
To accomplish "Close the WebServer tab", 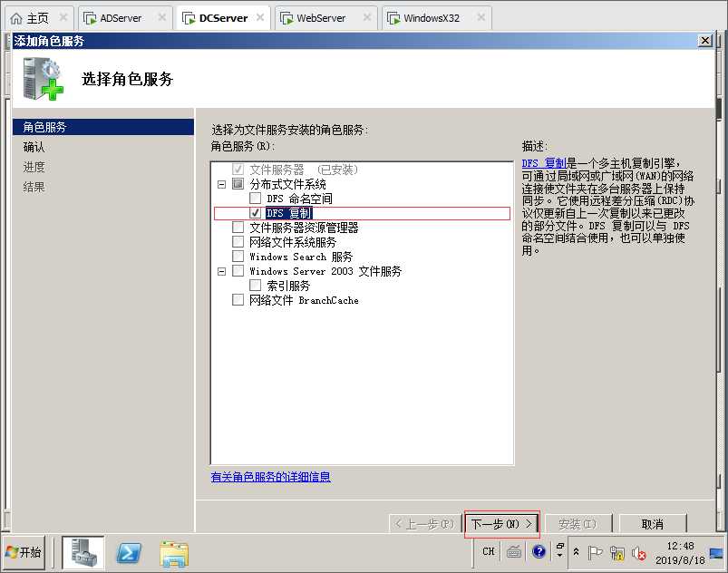I will (367, 17).
